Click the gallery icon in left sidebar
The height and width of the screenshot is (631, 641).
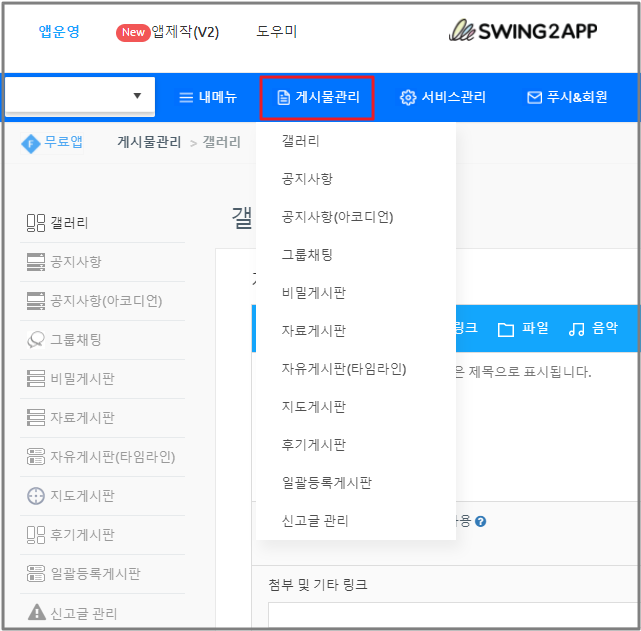point(35,223)
